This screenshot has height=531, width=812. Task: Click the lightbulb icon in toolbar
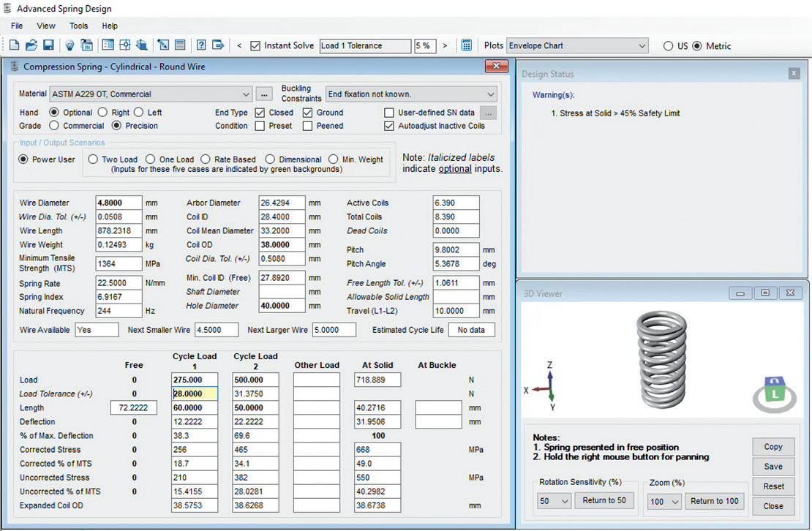point(69,45)
